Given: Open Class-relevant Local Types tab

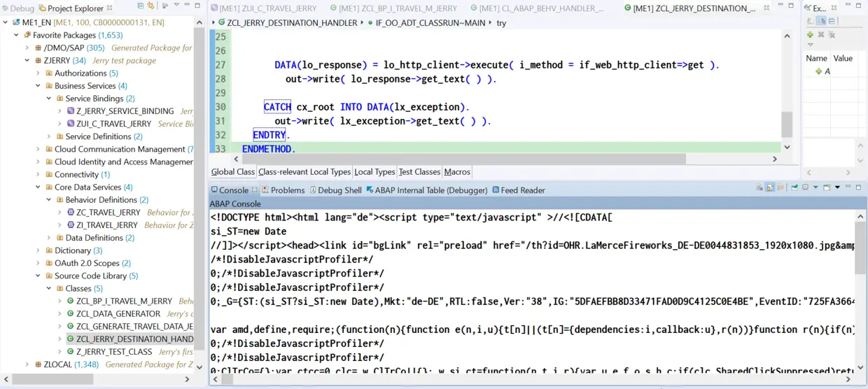Looking at the screenshot, I should 304,172.
